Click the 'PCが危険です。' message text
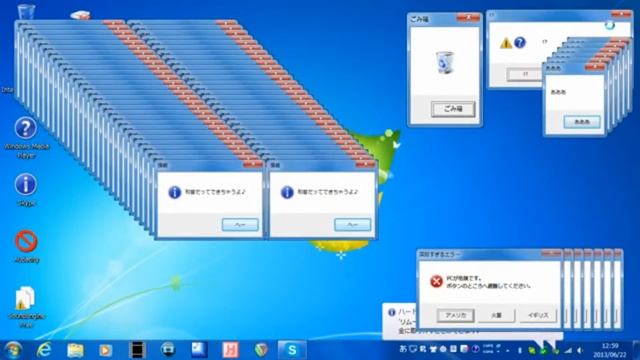This screenshot has width=640, height=360. click(x=463, y=278)
